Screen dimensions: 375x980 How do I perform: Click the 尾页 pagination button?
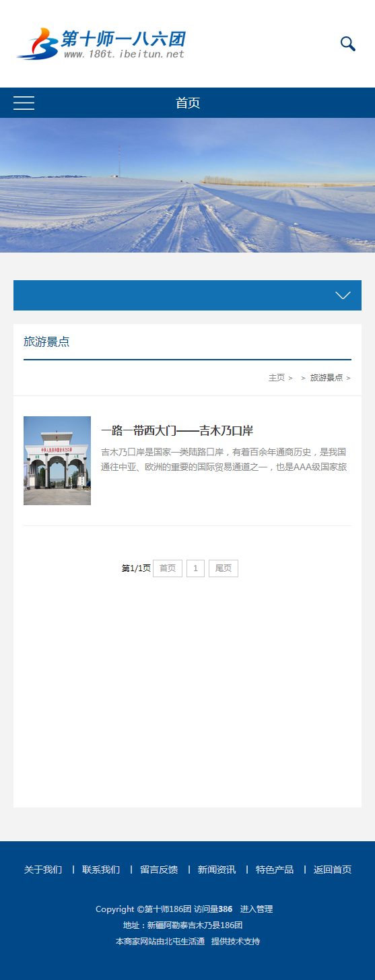pyautogui.click(x=224, y=568)
